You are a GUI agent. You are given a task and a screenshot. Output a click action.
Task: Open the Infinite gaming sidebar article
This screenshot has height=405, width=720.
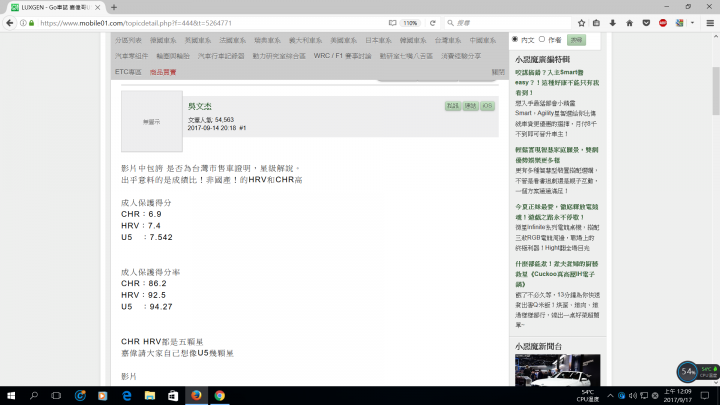click(x=557, y=212)
